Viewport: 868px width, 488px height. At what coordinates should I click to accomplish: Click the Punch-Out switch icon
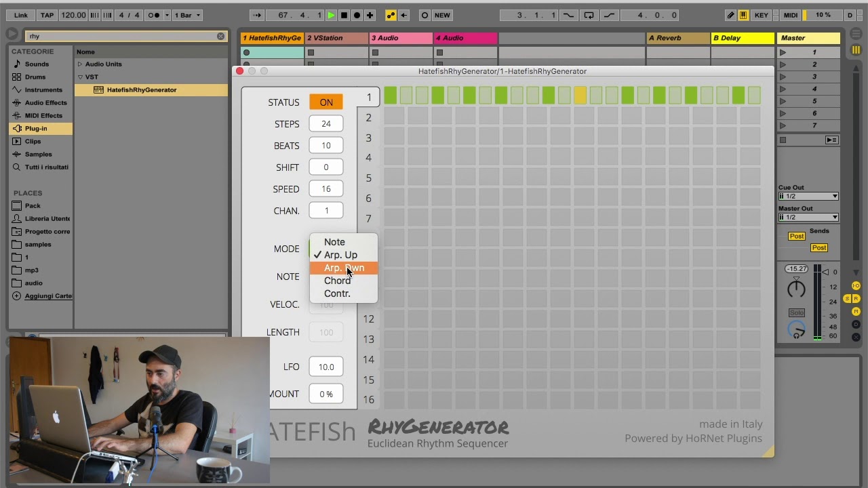[x=609, y=15]
